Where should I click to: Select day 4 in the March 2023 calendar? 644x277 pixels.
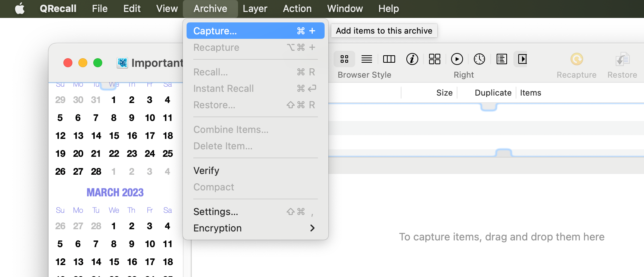click(x=168, y=226)
